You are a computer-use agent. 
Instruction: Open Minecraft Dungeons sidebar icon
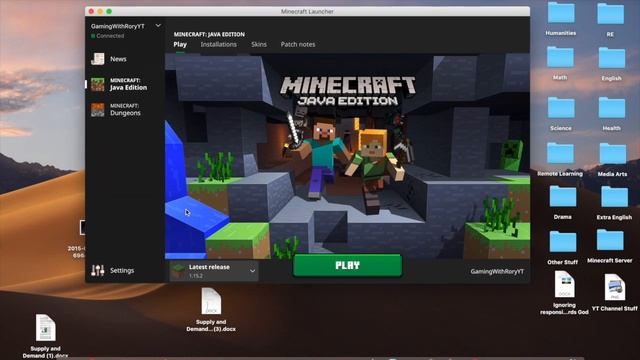tap(98, 110)
